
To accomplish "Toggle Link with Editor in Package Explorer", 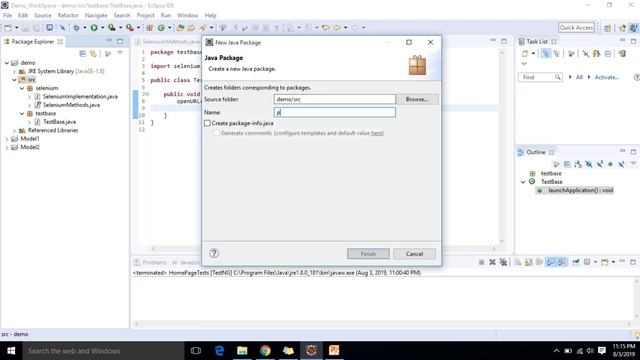I will (x=93, y=53).
